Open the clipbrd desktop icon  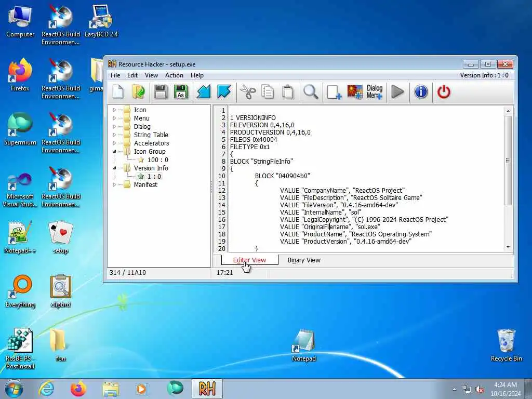(x=61, y=291)
